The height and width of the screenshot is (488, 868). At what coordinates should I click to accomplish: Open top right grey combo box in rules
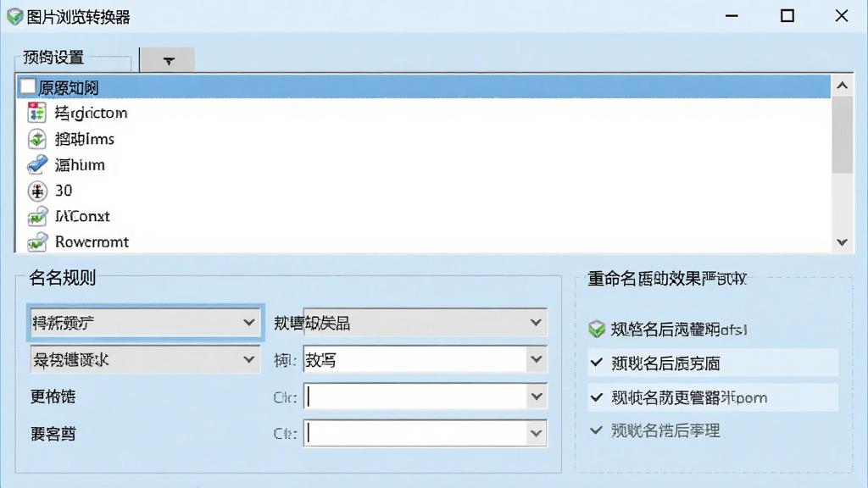point(426,323)
